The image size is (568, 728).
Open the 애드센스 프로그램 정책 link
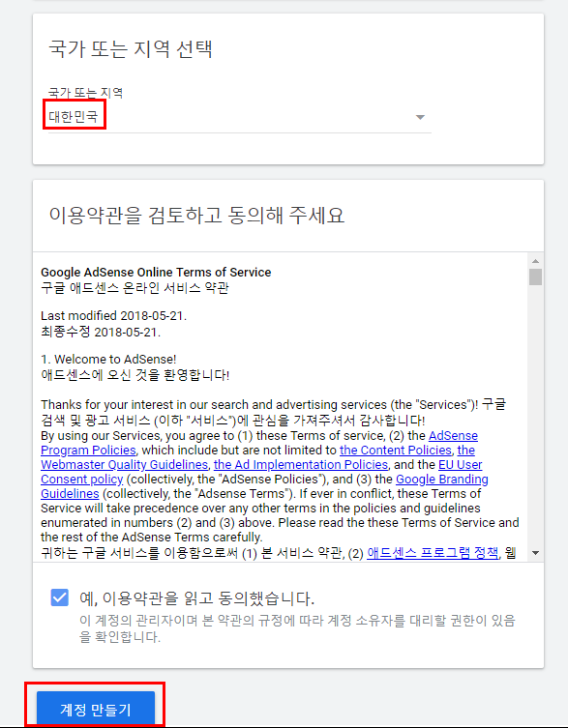433,553
